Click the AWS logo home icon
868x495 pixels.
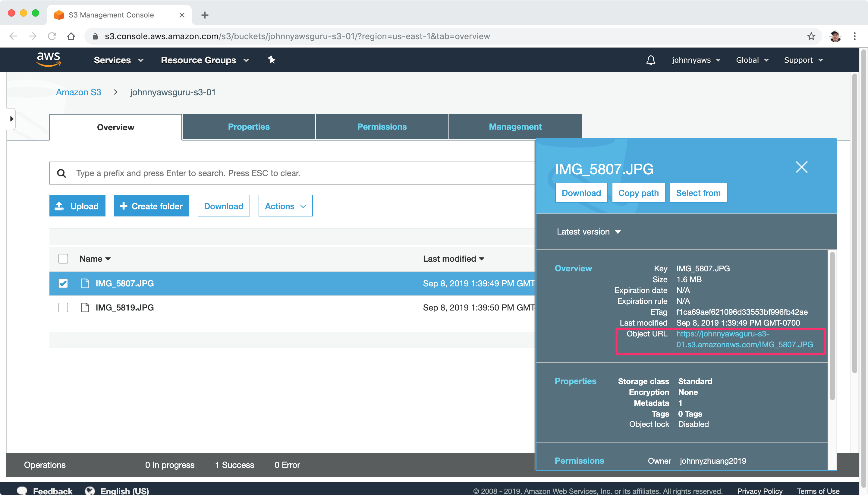(x=49, y=59)
